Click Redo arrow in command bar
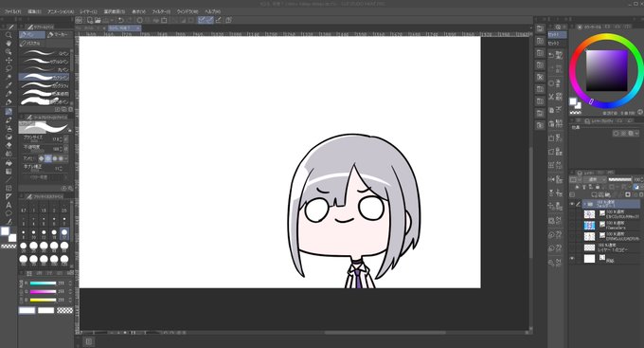 129,20
